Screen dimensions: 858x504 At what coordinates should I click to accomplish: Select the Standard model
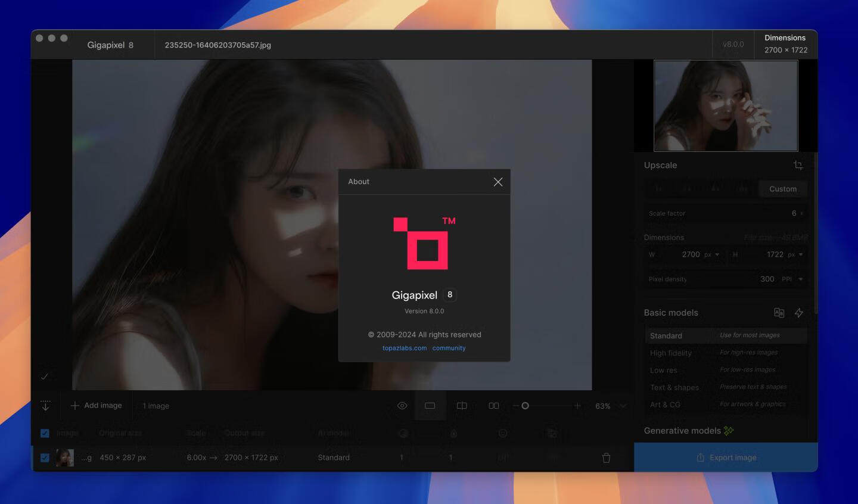point(726,335)
